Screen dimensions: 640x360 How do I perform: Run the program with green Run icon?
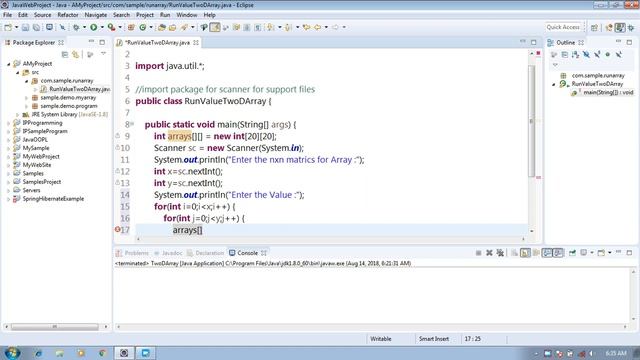point(93,27)
